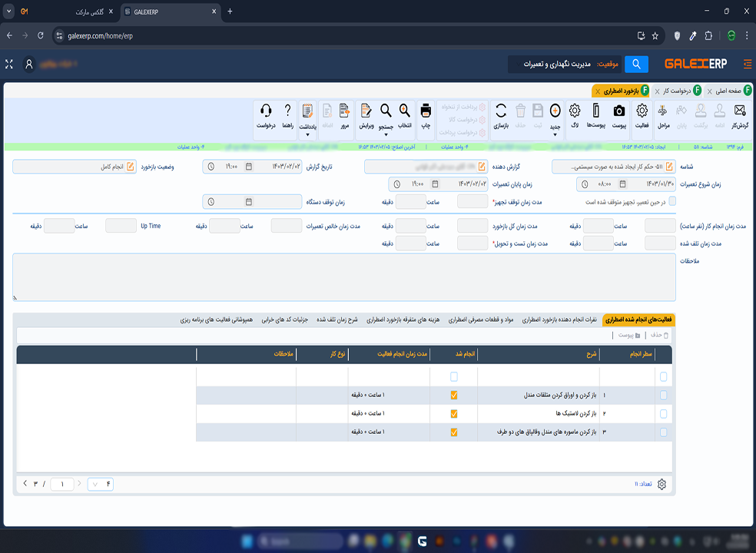Screen dimensions: 756x553
Task: Click the search (جستجو) magnifier icon
Action: coord(386,111)
